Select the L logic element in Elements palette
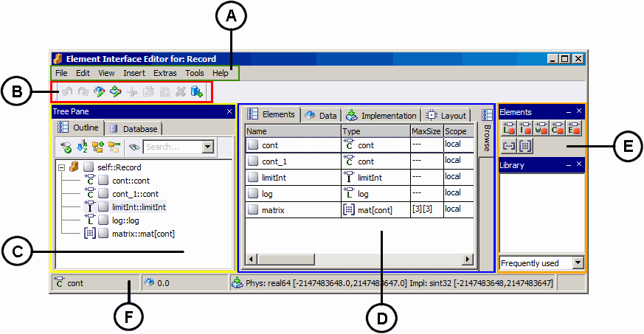 [x=509, y=128]
